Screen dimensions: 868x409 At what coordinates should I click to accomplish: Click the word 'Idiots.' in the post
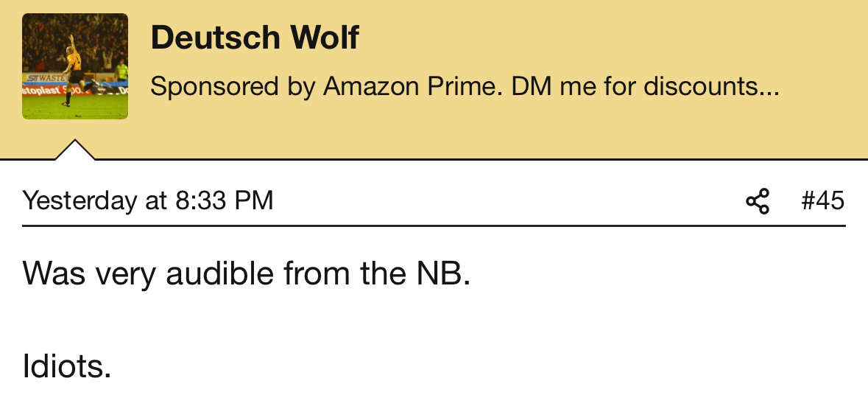[67, 366]
